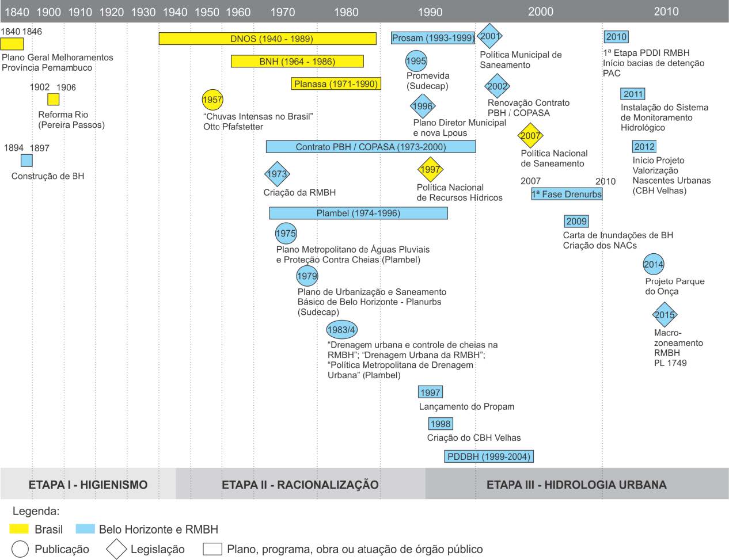Select the Plambel (1974-1996) bar
This screenshot has height=560, width=729.
pos(358,213)
